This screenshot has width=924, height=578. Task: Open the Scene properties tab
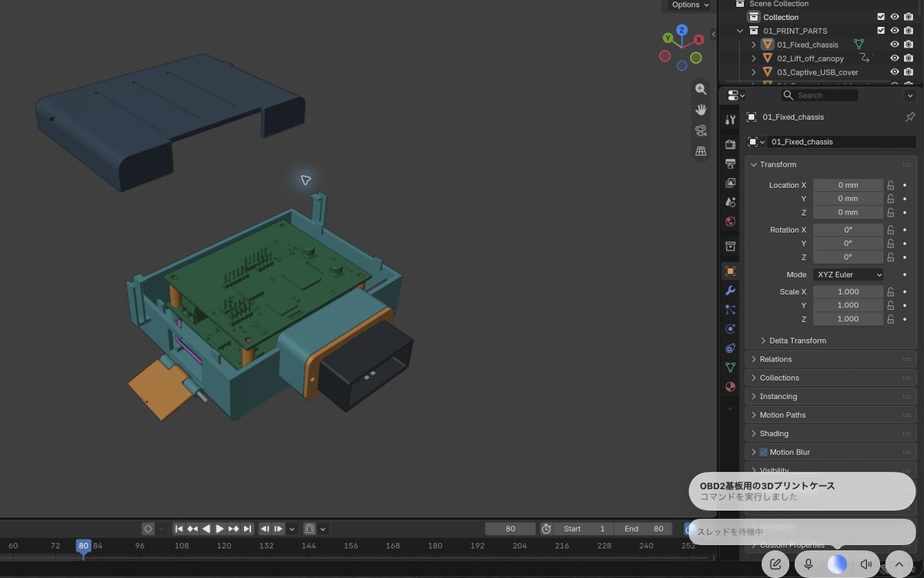[x=731, y=202]
